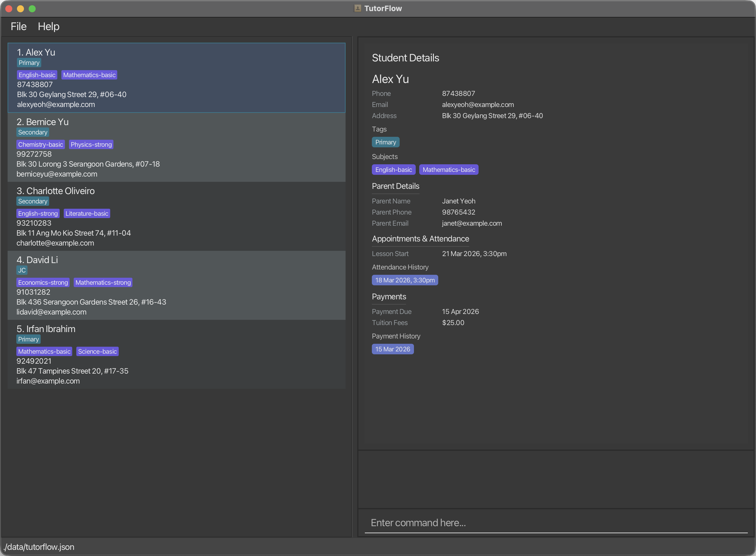
Task: Click the green macOS zoom window button
Action: click(32, 9)
